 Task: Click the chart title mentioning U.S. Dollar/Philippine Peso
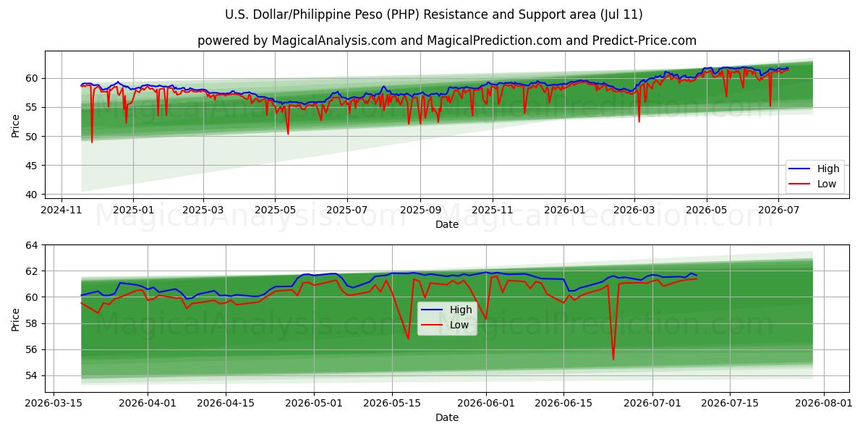[x=434, y=14]
